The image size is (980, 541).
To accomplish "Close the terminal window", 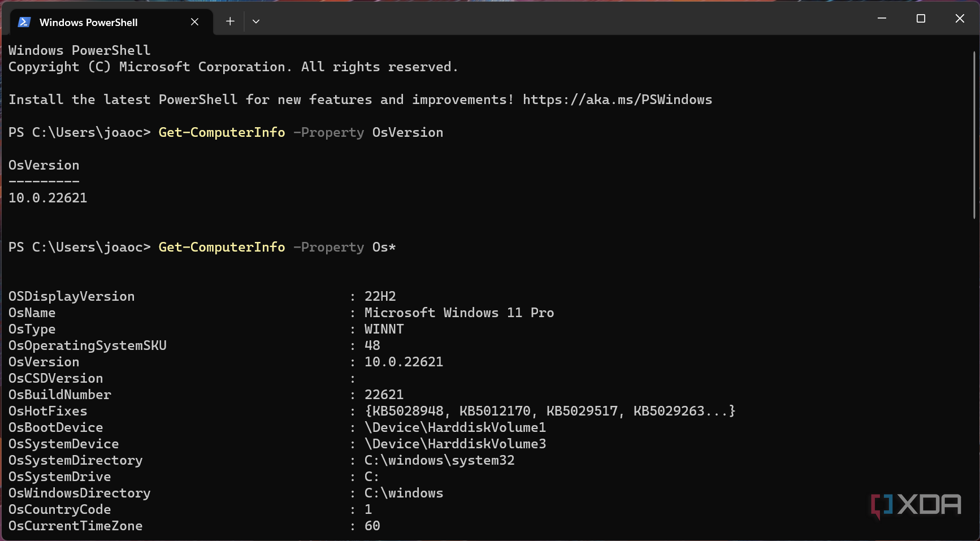I will click(x=960, y=19).
